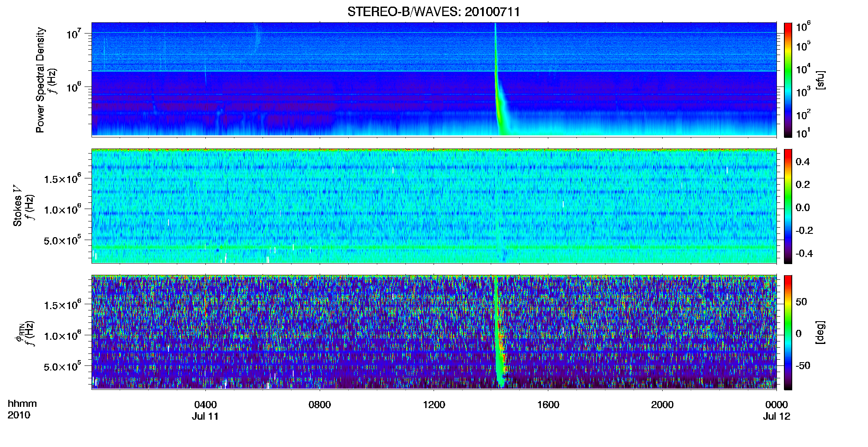Image resolution: width=868 pixels, height=447 pixels.
Task: Click 1.5×10^6 tick on Stokes V panel
Action: (63, 179)
